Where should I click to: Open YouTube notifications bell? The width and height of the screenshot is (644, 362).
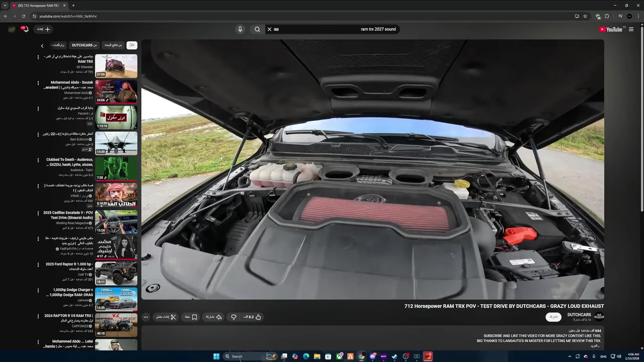point(25,29)
